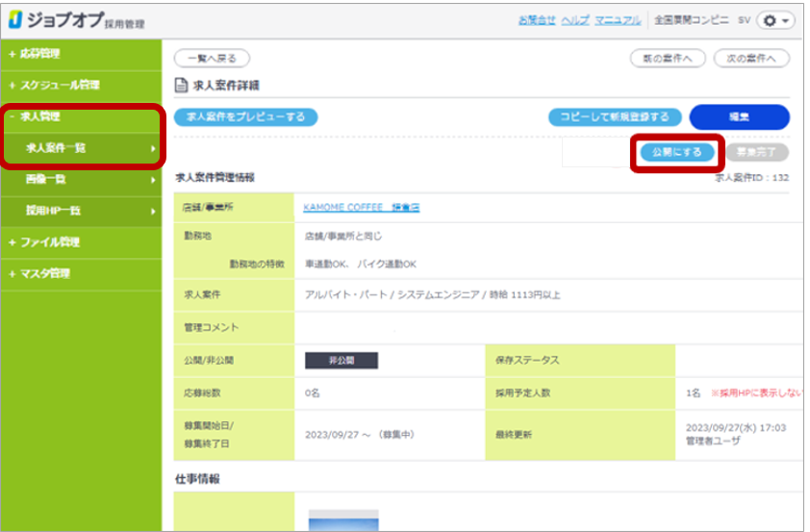Viewport: 810px width, 532px height.
Task: Expand マスタ管理 in the sidebar
Action: tap(81, 274)
